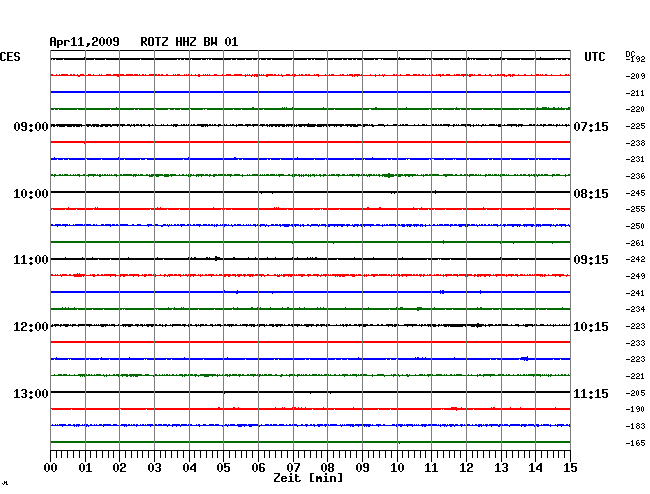Select the 11:00 local time label

click(x=31, y=260)
